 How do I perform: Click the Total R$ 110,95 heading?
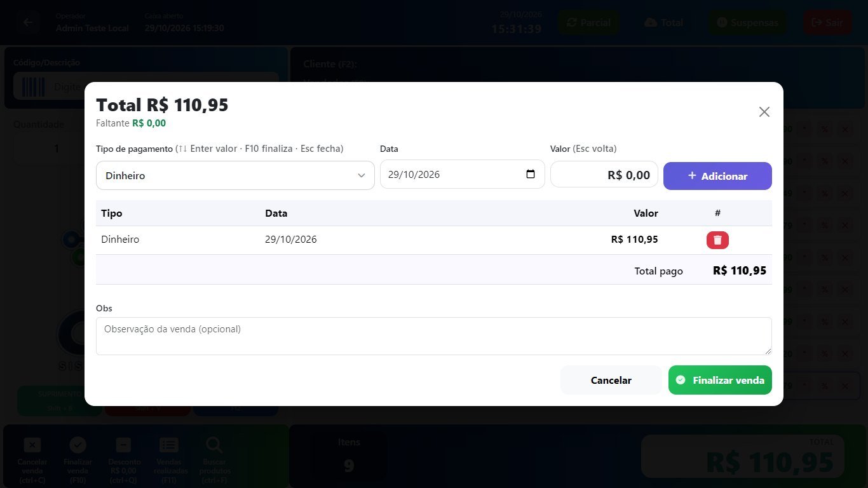(162, 105)
